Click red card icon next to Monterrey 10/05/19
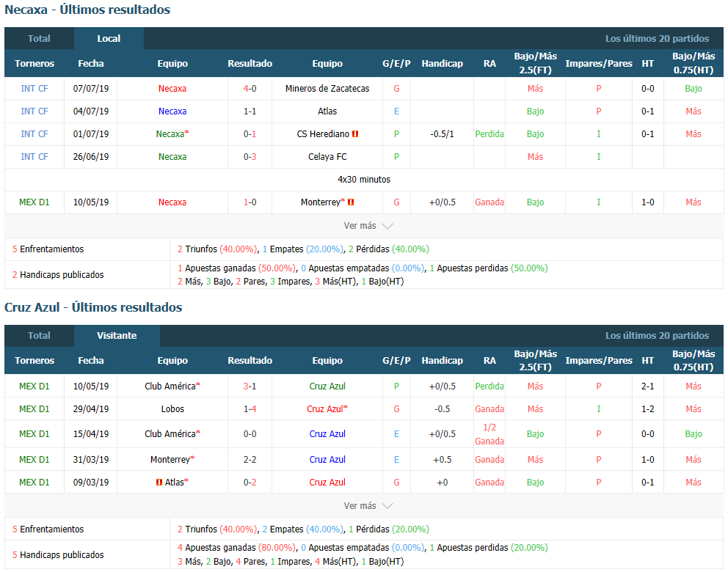This screenshot has width=728, height=572. 351,202
